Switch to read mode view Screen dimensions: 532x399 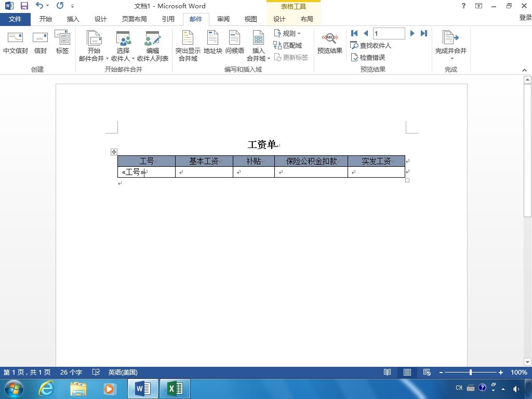pos(387,372)
